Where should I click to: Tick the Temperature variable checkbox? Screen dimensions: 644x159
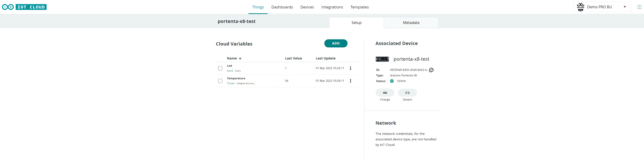(x=220, y=81)
